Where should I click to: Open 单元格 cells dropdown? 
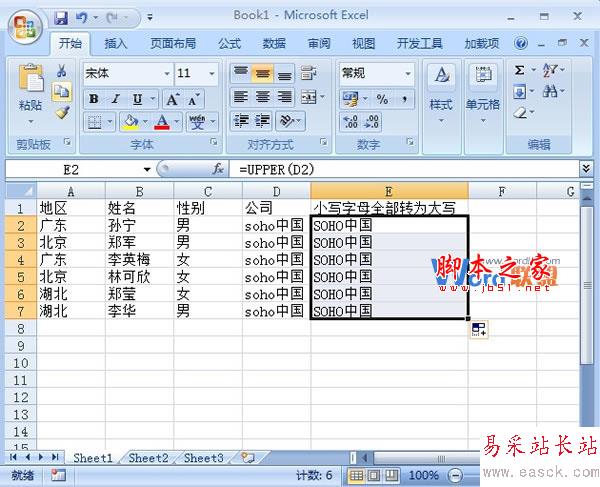point(483,121)
